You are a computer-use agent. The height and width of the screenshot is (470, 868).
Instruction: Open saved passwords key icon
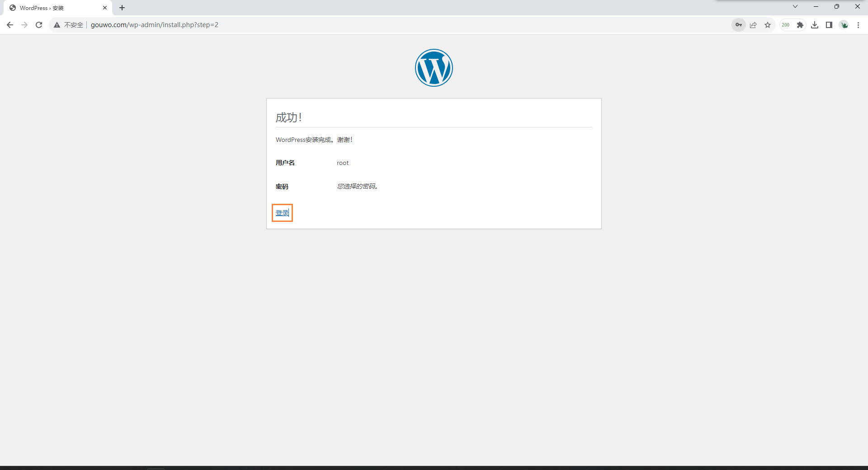[x=739, y=25]
